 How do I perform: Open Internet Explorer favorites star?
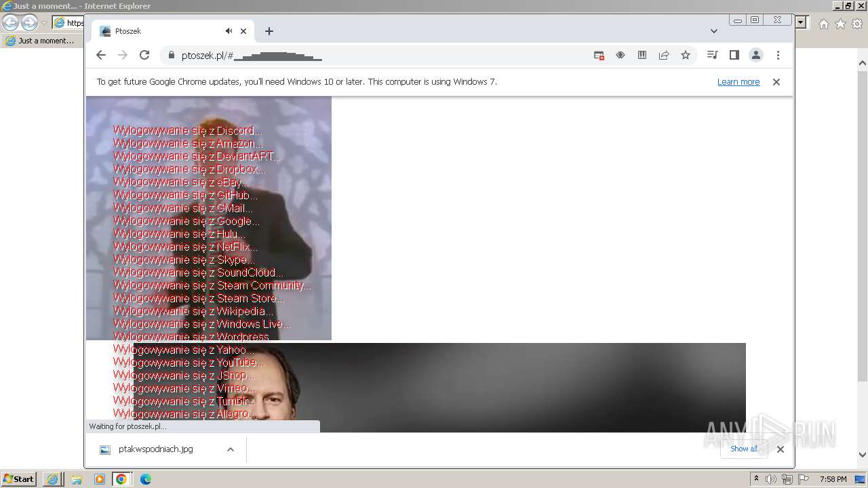click(x=840, y=24)
